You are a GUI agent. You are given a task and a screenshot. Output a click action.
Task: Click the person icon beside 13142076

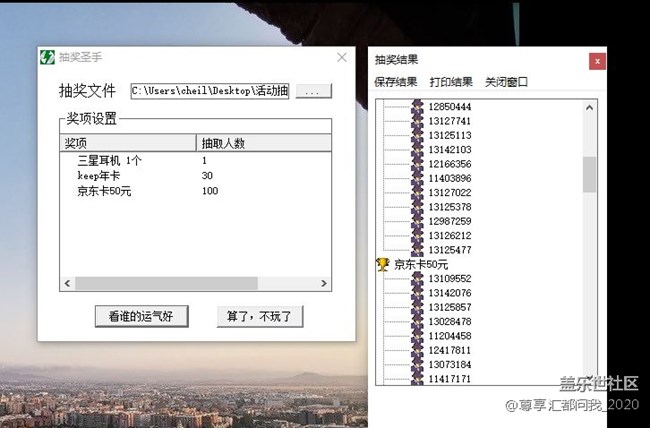click(x=417, y=293)
